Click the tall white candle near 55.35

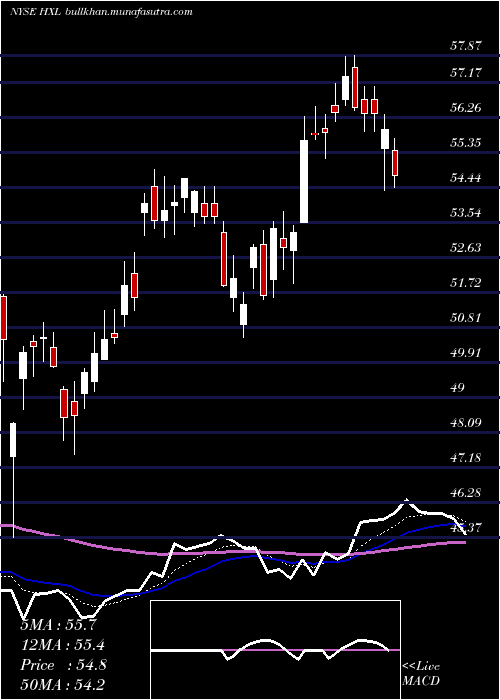point(304,181)
